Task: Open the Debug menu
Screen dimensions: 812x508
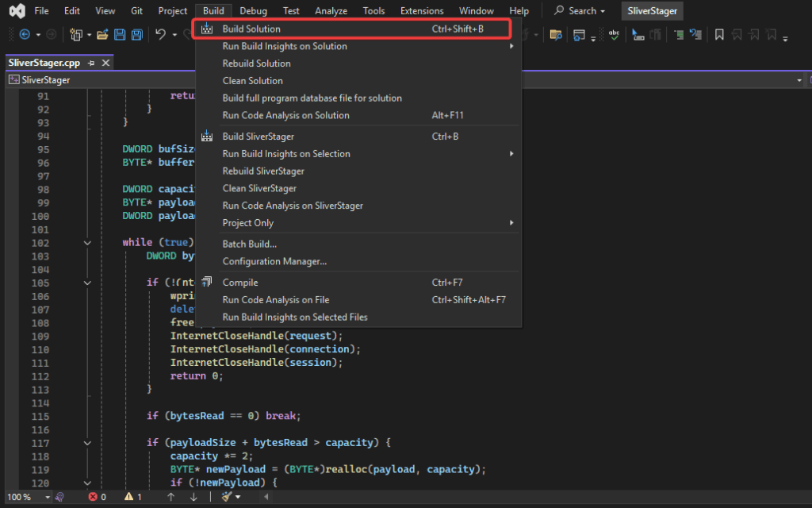Action: pyautogui.click(x=253, y=11)
